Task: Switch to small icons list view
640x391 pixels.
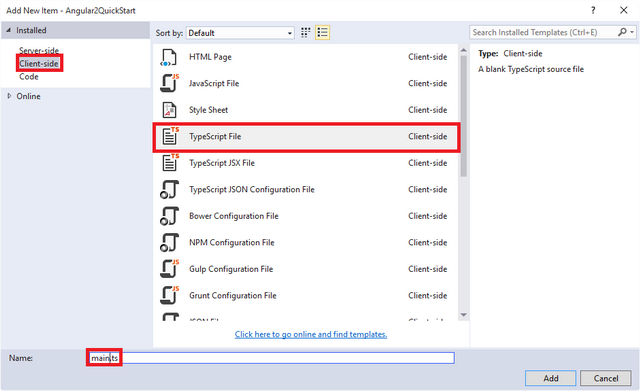Action: click(x=322, y=33)
